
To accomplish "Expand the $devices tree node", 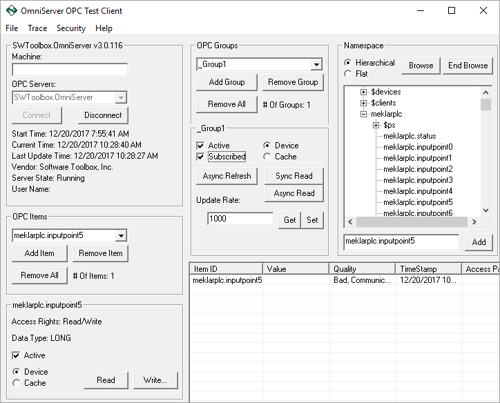I will tap(364, 92).
